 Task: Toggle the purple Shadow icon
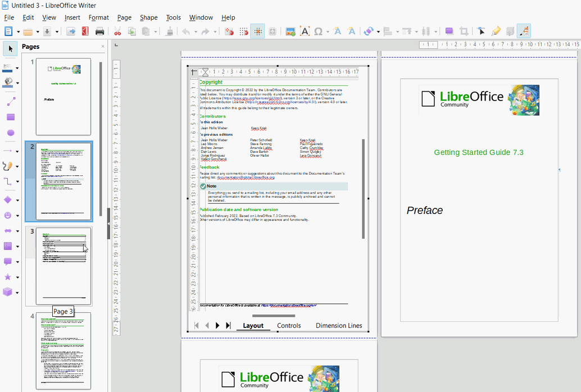click(449, 31)
